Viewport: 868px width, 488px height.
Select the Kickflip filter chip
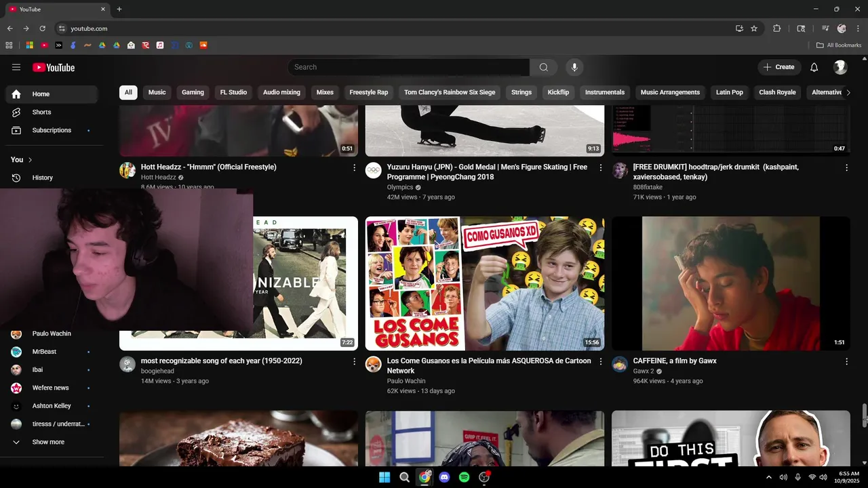(558, 92)
